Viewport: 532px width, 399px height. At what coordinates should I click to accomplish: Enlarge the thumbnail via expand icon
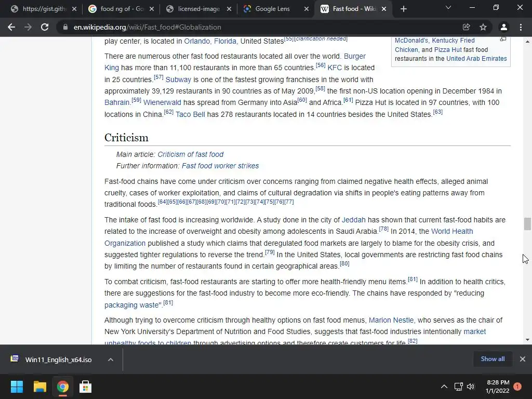(x=503, y=39)
